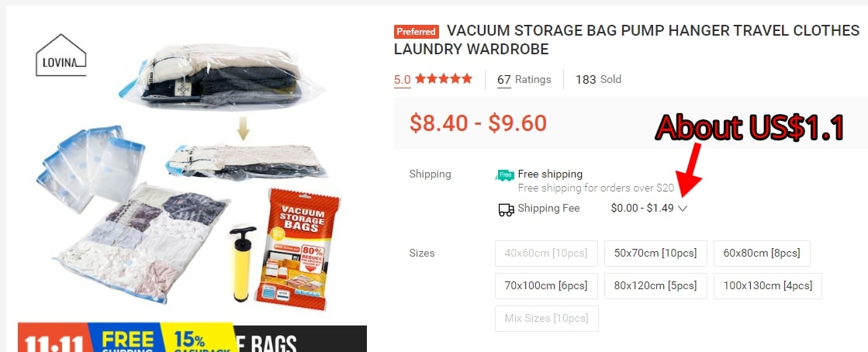Pick the disabled 40x60cm [10pcs] option
This screenshot has height=352, width=868.
click(x=546, y=254)
